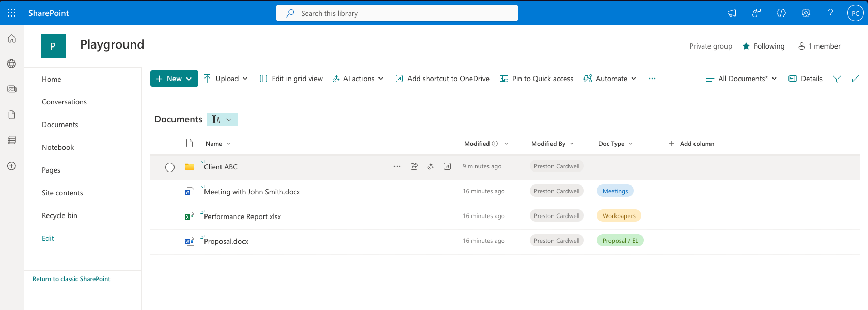868x310 pixels.
Task: Click the Search this library field
Action: 397,13
